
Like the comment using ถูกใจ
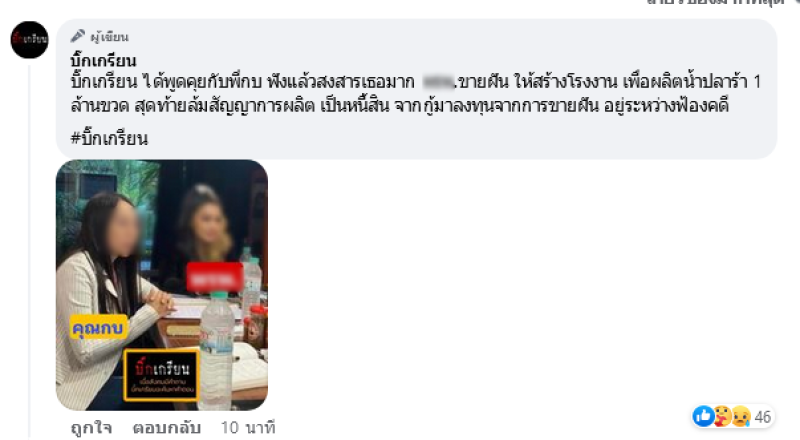pos(91,428)
